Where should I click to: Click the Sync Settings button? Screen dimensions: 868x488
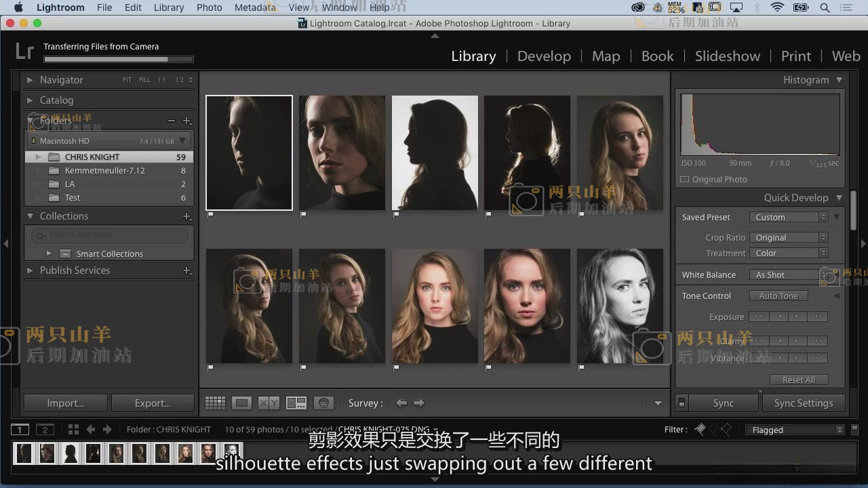pyautogui.click(x=804, y=403)
